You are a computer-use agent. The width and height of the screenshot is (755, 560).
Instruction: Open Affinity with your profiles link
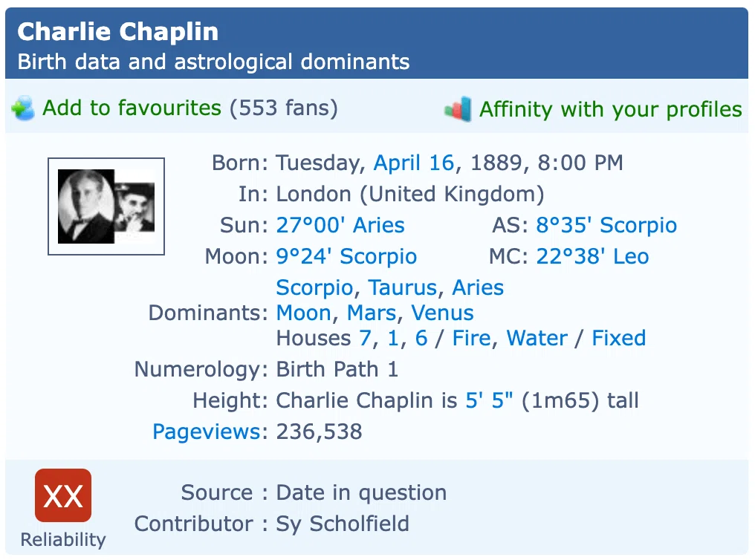611,109
